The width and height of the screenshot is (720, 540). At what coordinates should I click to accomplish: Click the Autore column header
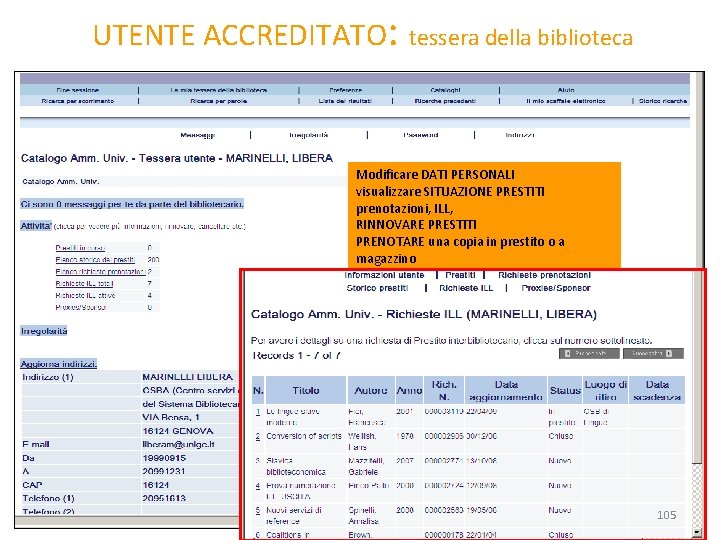(x=371, y=390)
